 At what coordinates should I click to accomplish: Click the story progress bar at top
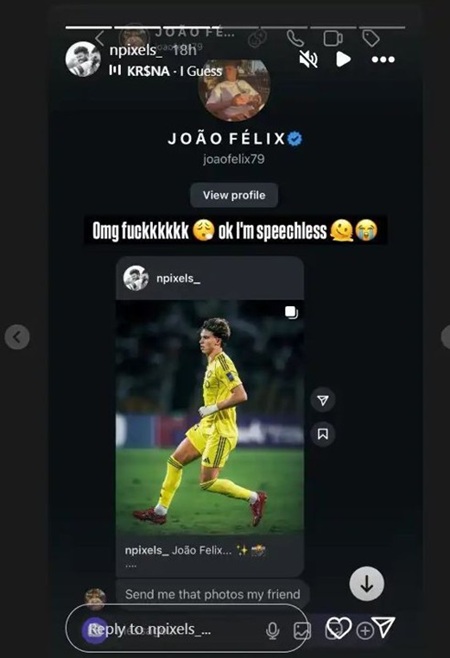235,27
